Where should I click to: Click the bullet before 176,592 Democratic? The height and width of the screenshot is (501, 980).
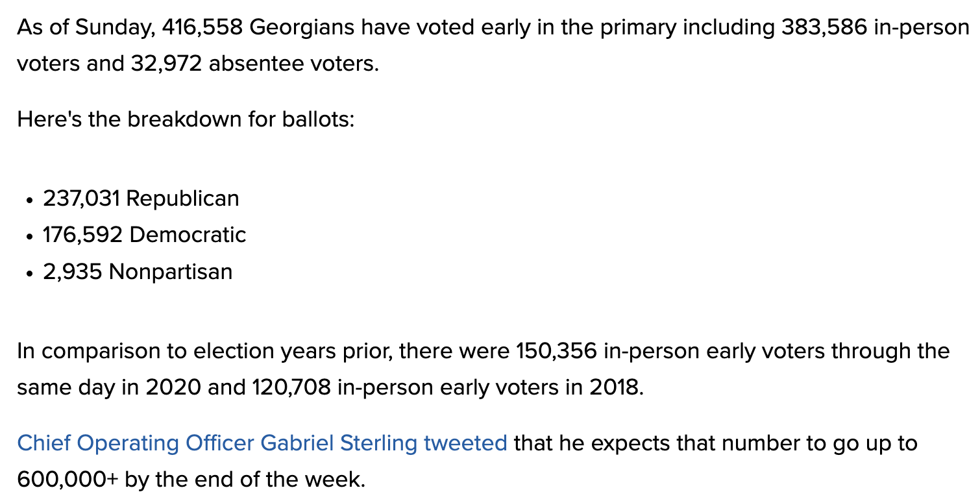click(x=31, y=236)
